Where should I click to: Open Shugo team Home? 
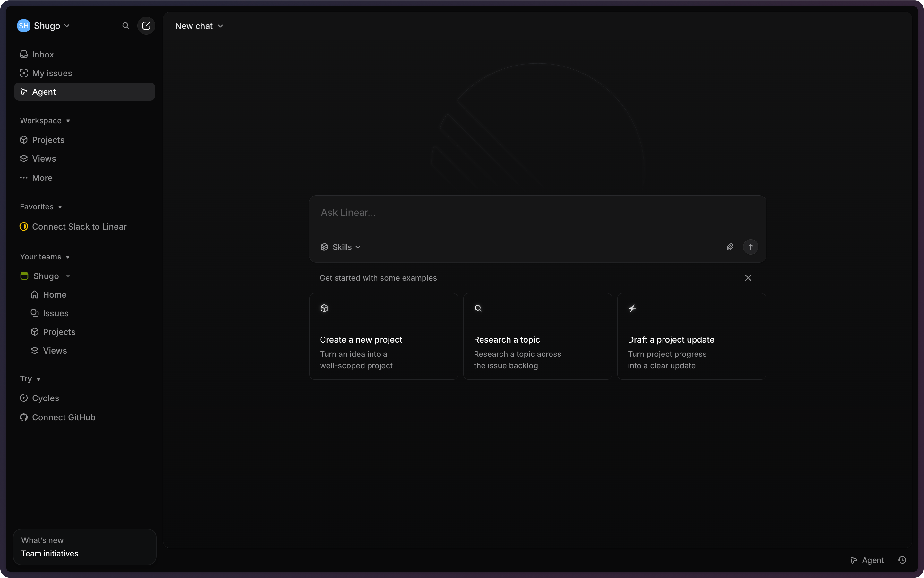[84, 295]
